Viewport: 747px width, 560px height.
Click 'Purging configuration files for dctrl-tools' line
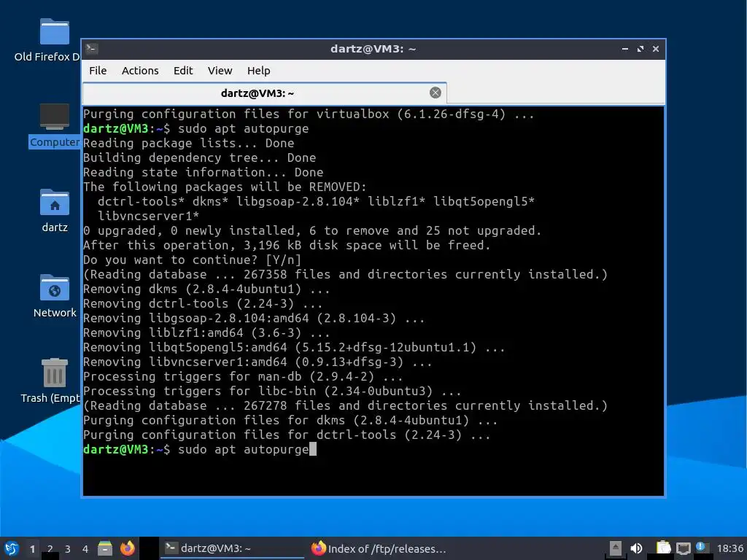click(287, 435)
